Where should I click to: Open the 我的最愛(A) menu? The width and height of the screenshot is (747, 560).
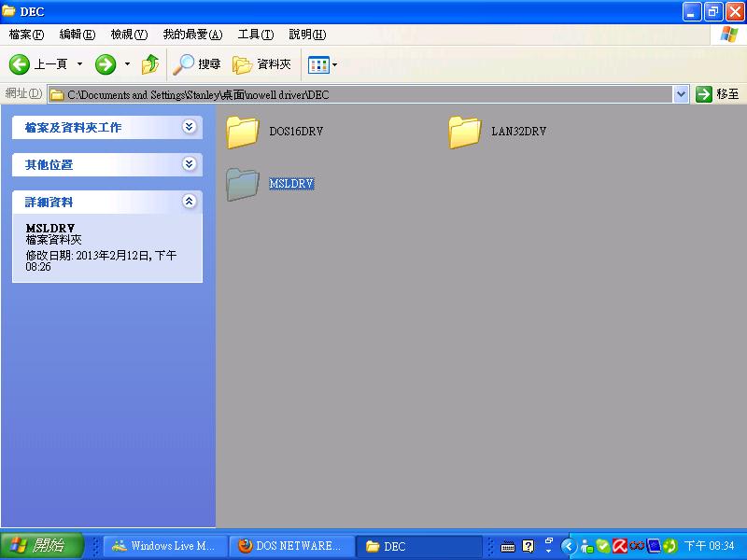point(192,35)
